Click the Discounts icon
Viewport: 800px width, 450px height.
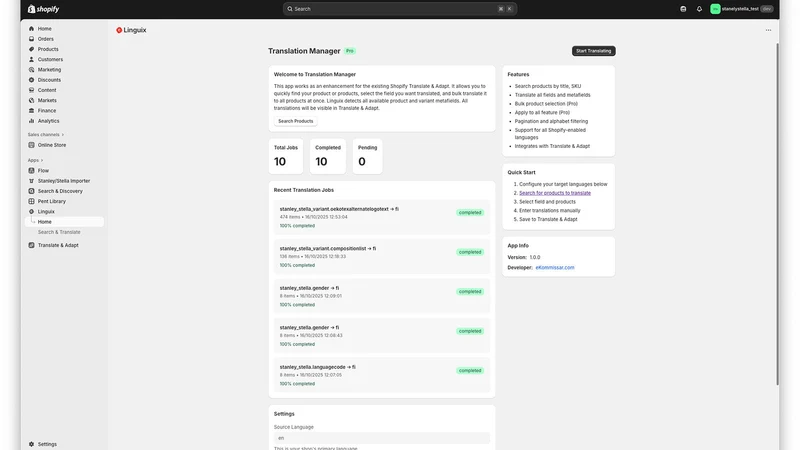click(31, 80)
